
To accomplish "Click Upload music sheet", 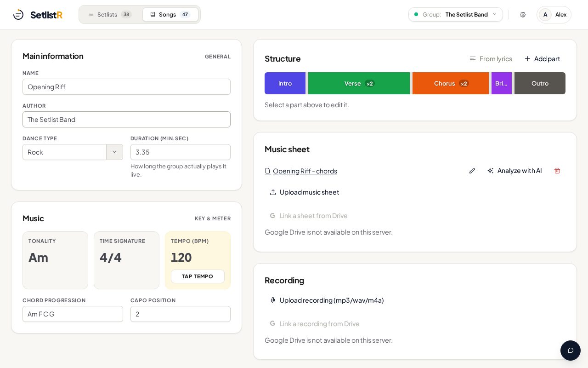I will click(305, 192).
